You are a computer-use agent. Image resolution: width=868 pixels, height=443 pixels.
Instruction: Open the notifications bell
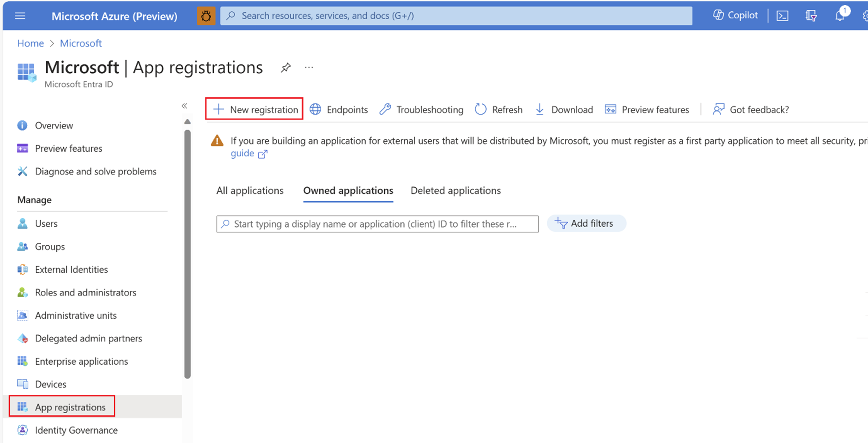(840, 16)
